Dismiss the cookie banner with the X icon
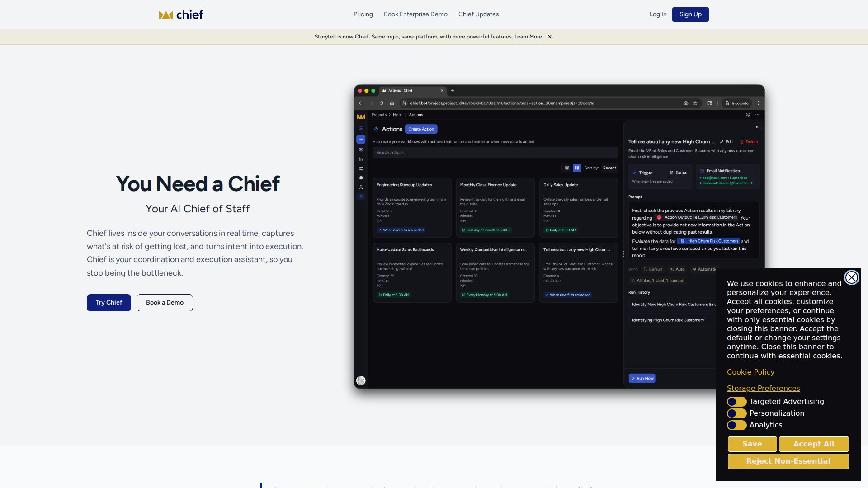This screenshot has height=488, width=868. [x=852, y=277]
